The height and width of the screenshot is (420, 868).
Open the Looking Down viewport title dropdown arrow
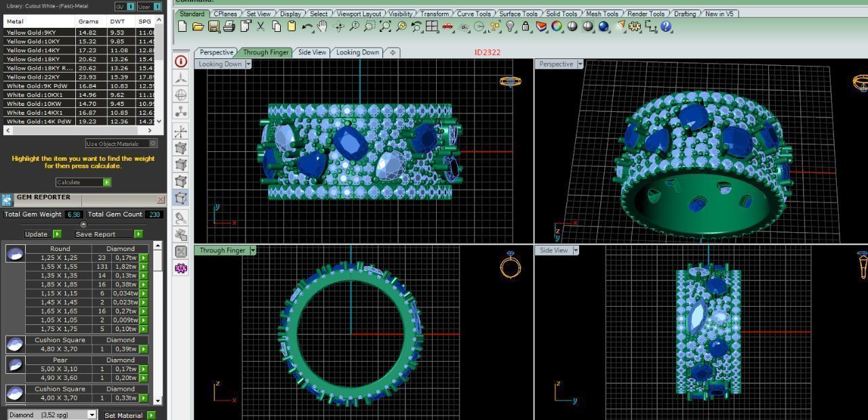coord(248,64)
